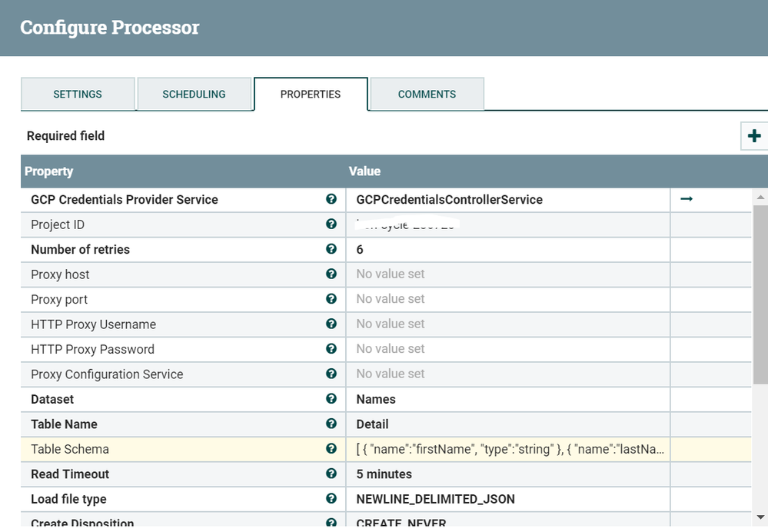Click help icon beside Number of retries
The width and height of the screenshot is (768, 532).
(331, 249)
